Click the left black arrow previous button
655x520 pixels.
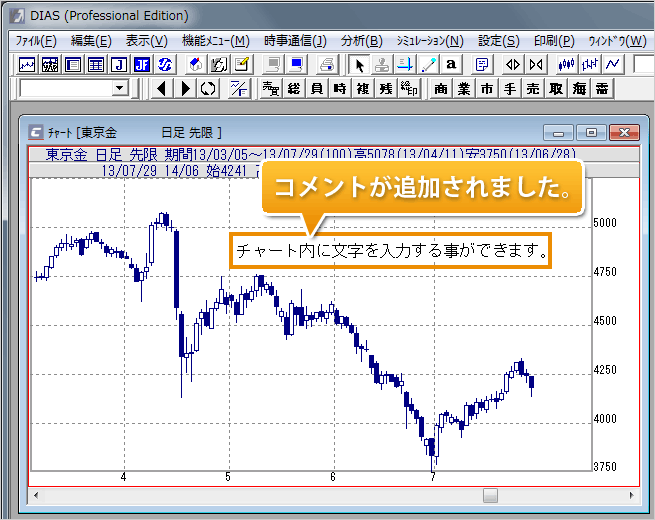click(163, 89)
